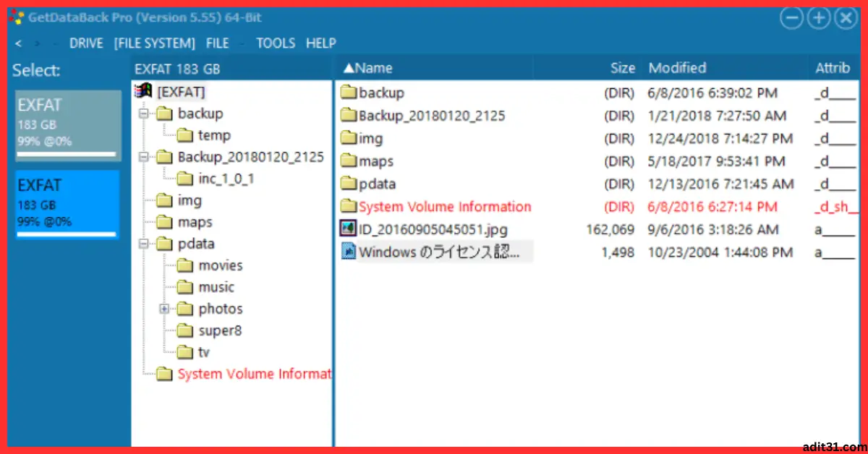The image size is (868, 454).
Task: Select the movies tree item label
Action: [221, 265]
